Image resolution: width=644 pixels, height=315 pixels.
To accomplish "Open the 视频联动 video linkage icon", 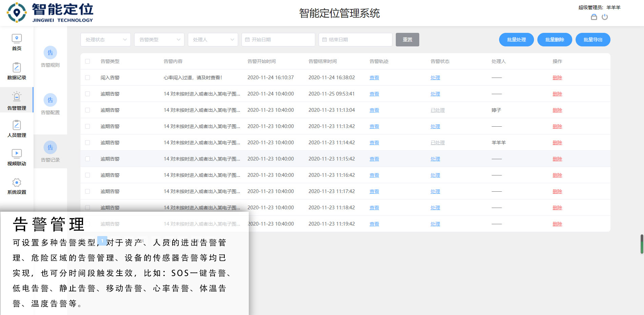I will (17, 154).
